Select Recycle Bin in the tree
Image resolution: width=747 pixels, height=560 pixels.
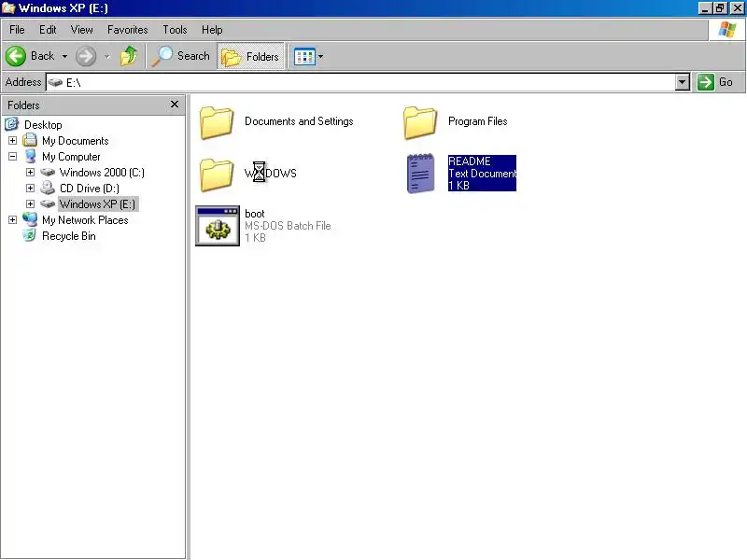pyautogui.click(x=69, y=236)
